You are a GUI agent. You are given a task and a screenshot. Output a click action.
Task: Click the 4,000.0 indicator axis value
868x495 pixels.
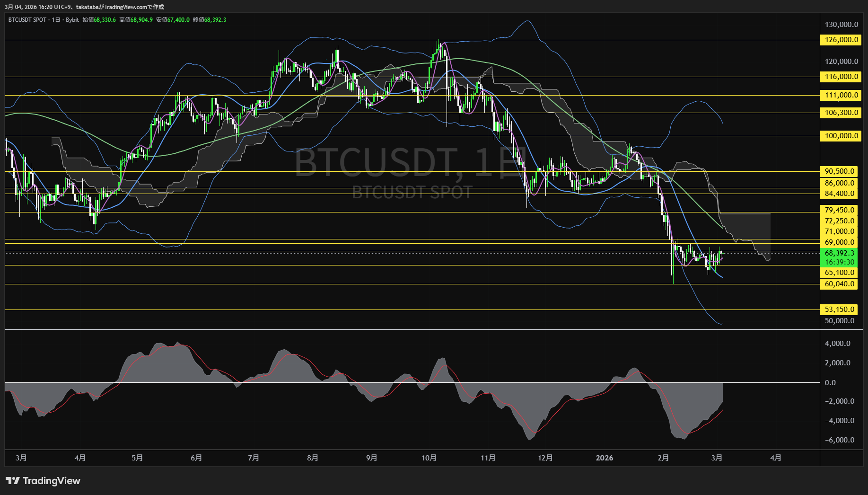[x=838, y=344]
